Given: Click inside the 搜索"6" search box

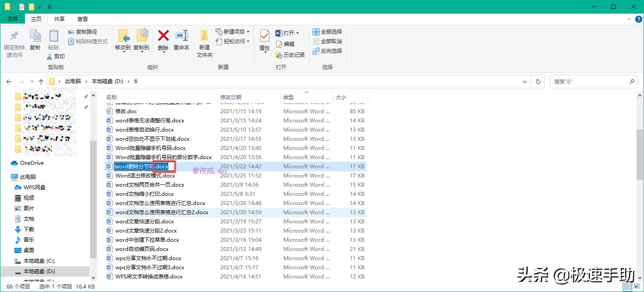Looking at the screenshot, I should 590,81.
